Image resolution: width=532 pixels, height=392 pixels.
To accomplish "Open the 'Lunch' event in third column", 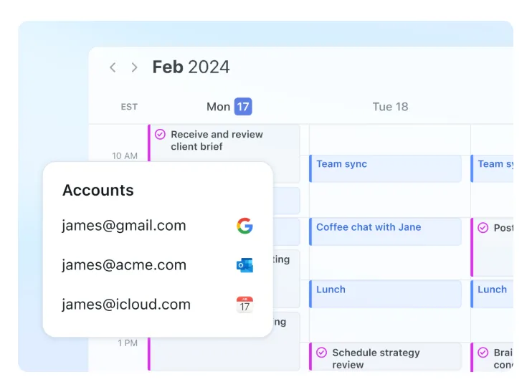I will 492,294.
